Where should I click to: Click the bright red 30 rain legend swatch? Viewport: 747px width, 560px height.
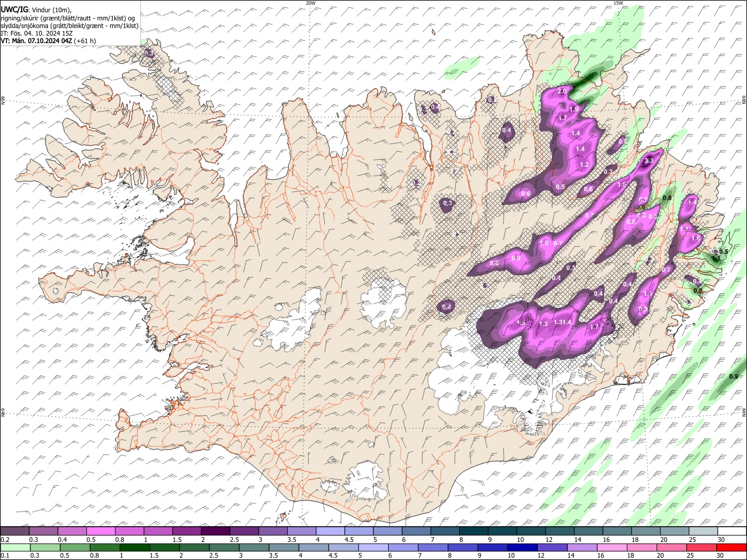point(731,548)
